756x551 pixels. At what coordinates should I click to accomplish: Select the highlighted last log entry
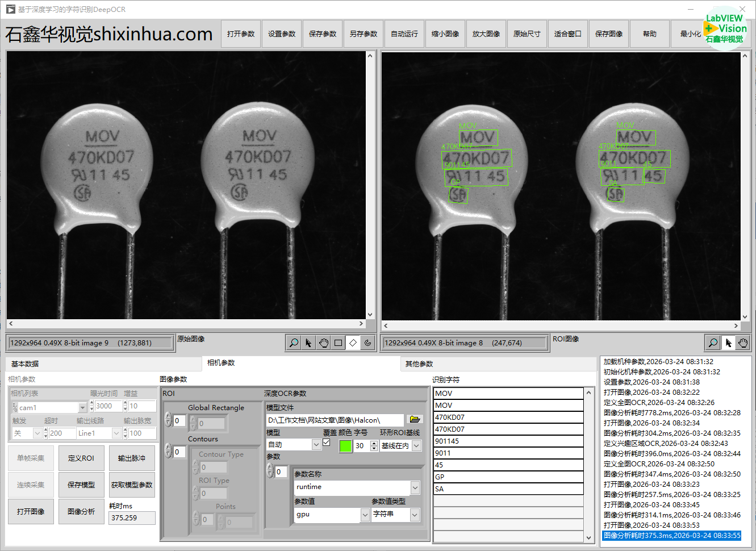coord(671,535)
